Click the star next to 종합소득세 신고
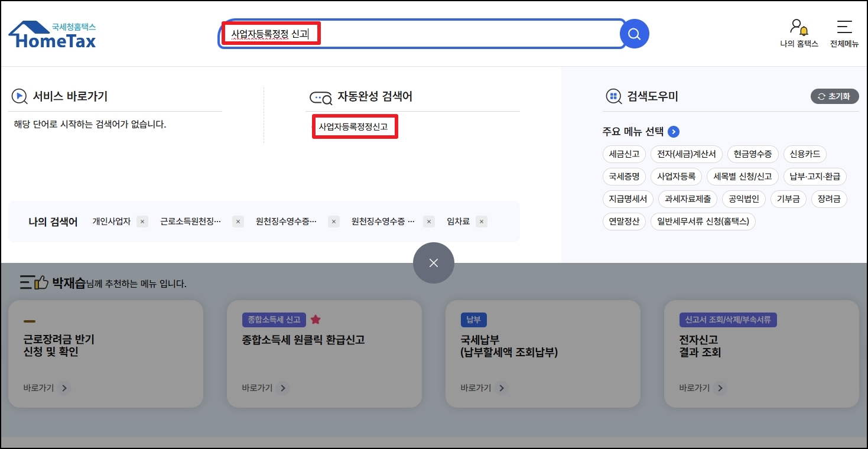This screenshot has width=868, height=449. [x=316, y=320]
